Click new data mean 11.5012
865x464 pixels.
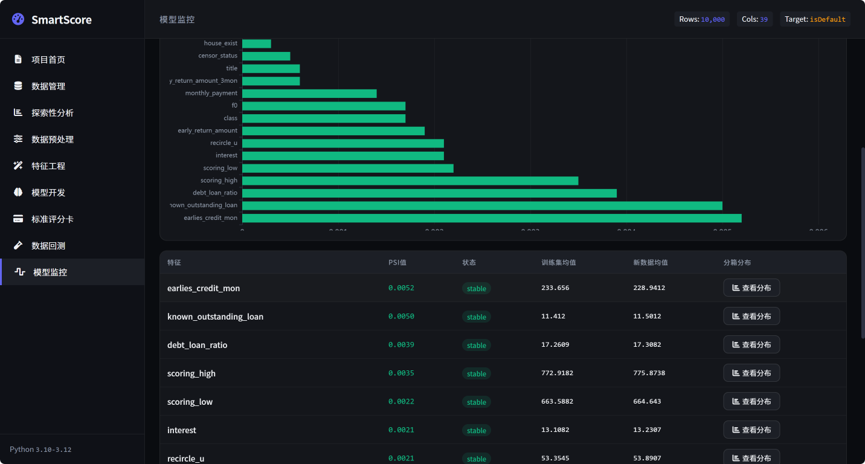[x=647, y=316]
